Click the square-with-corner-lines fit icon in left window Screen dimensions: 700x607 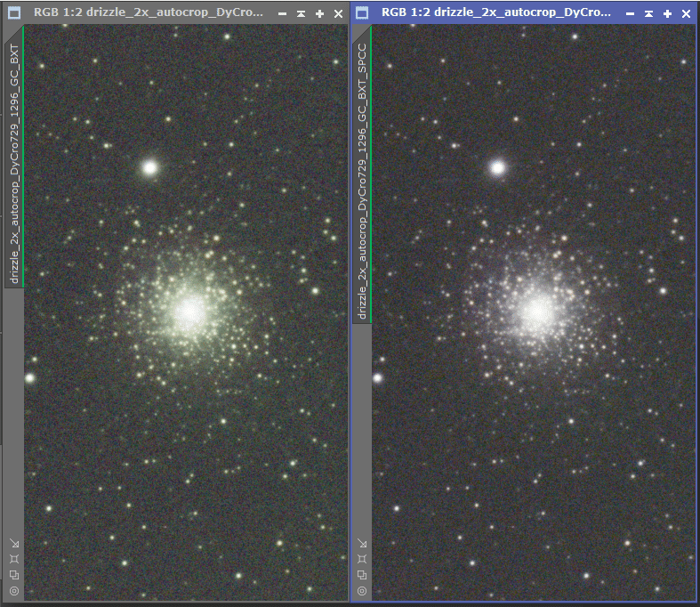[14, 559]
